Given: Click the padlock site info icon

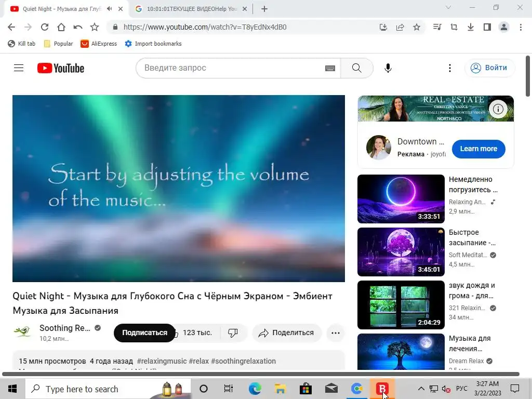Looking at the screenshot, I should 115,27.
